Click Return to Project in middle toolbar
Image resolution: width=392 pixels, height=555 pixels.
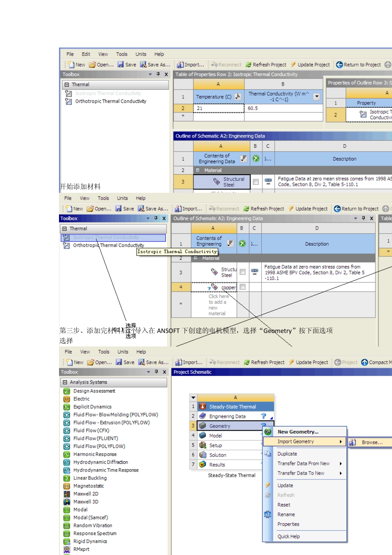point(356,209)
